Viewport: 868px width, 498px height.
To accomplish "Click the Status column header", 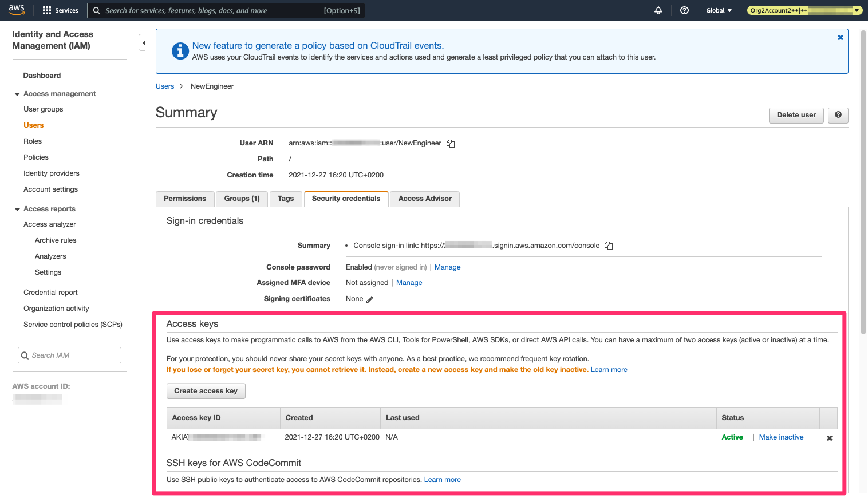I will [768, 418].
